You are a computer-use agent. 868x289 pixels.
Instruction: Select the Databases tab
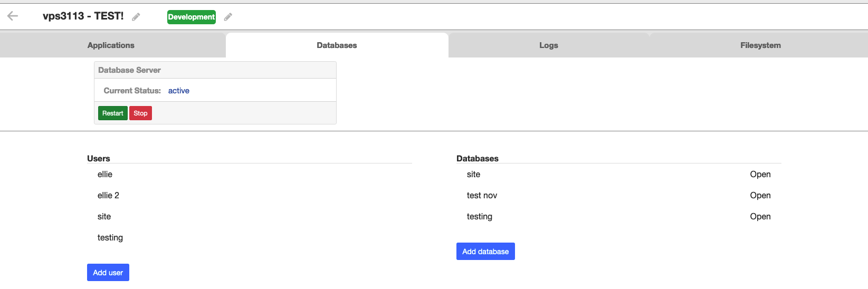pos(337,45)
